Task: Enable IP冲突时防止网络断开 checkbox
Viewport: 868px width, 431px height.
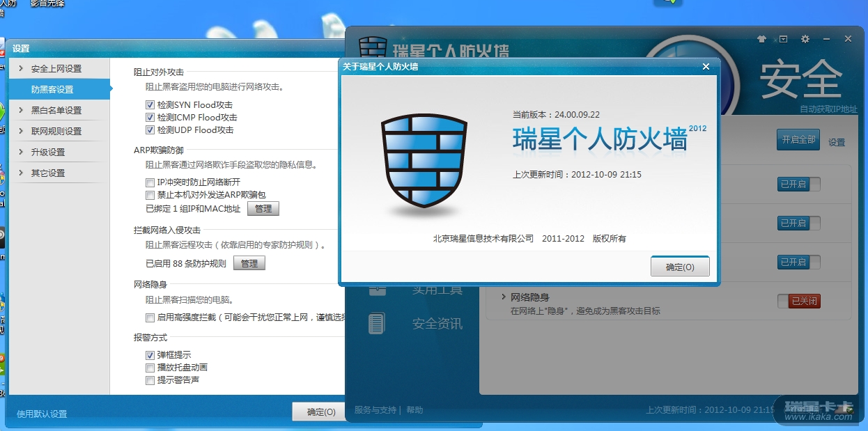Action: tap(150, 182)
